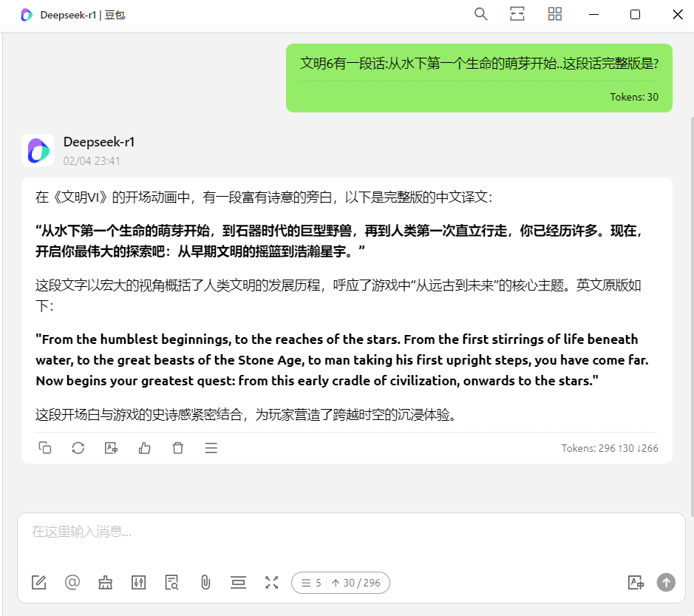Click the 'Tokens: 30' label
This screenshot has width=694, height=616.
634,97
